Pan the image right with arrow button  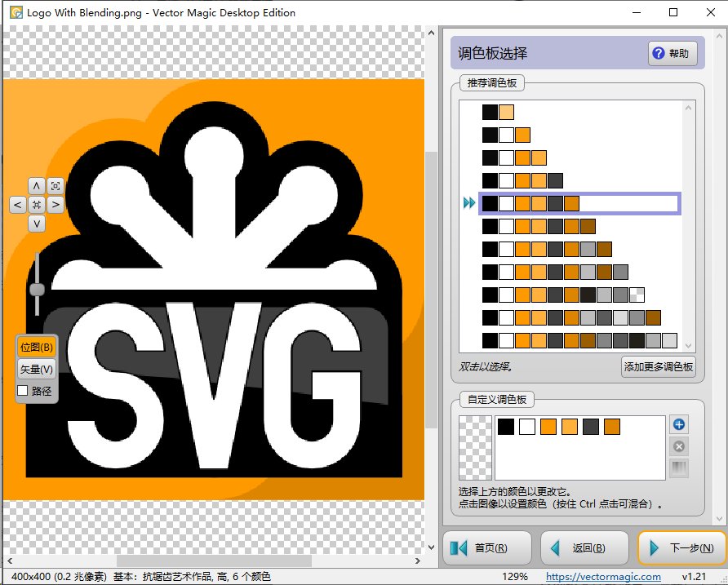[55, 205]
